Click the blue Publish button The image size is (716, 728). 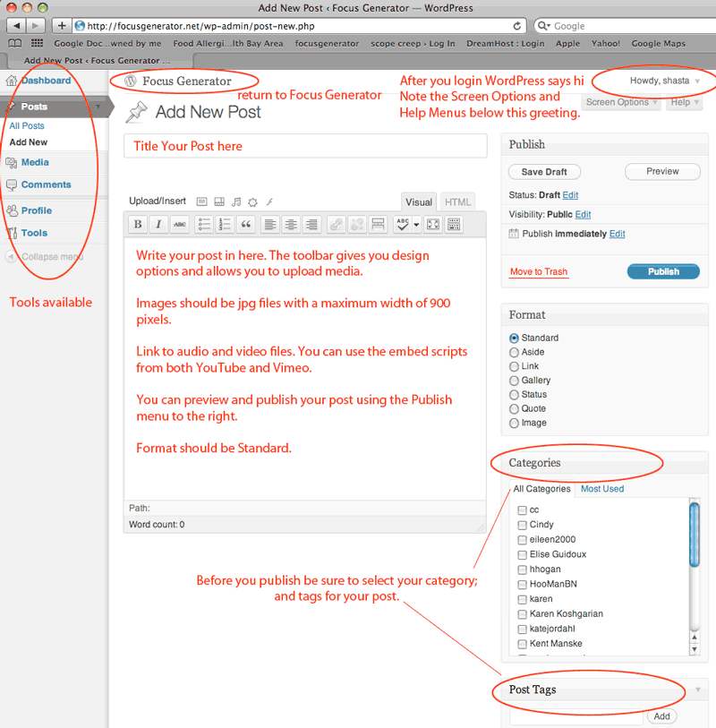pyautogui.click(x=663, y=271)
